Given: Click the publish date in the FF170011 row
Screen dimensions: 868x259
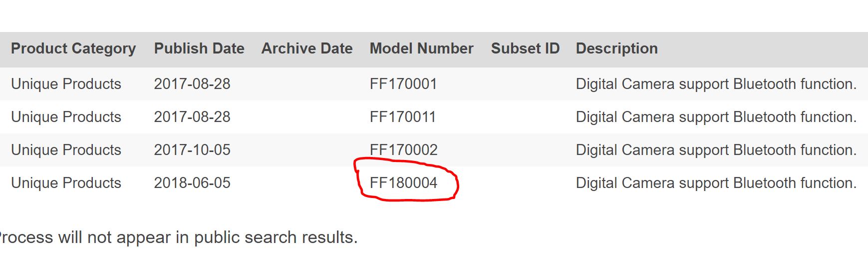Looking at the screenshot, I should pyautogui.click(x=192, y=117).
